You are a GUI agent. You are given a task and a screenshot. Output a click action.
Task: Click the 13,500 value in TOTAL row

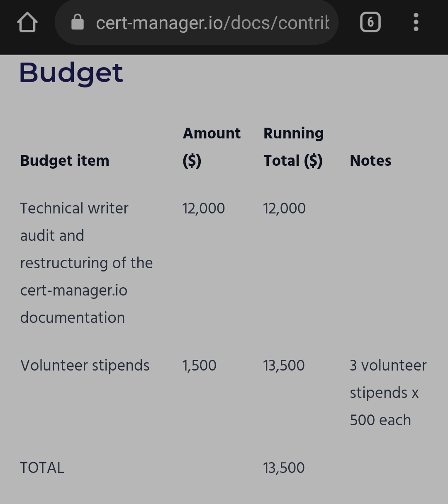(x=284, y=468)
